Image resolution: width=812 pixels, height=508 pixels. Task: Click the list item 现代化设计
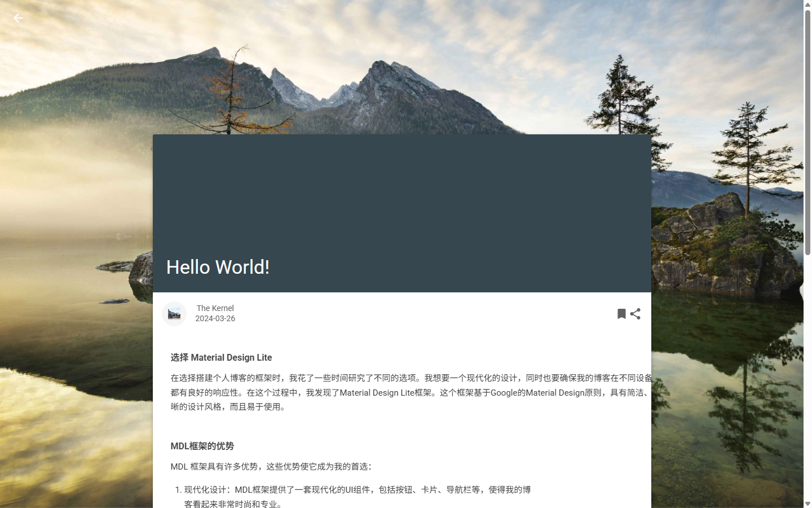[358, 497]
